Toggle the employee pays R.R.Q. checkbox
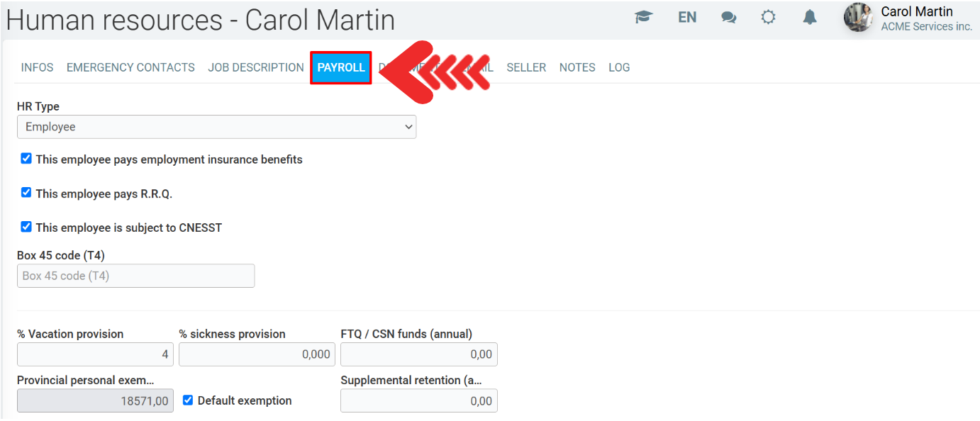 point(26,193)
